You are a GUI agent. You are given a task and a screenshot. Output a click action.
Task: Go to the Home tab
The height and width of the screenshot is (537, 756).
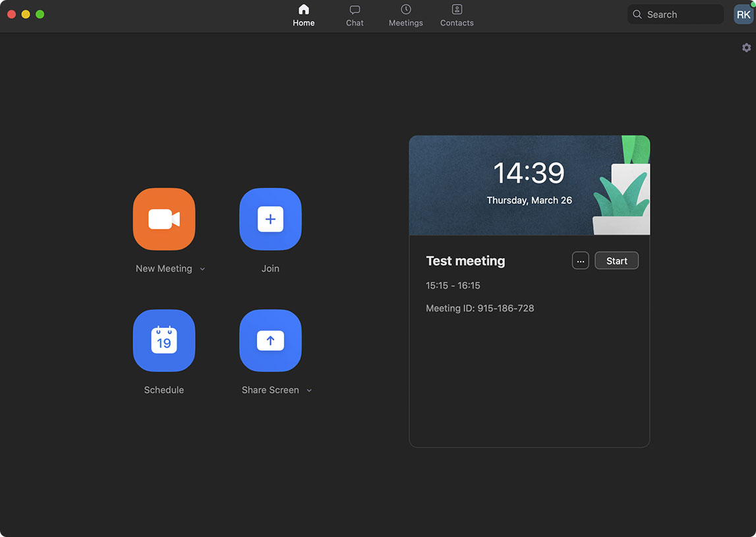point(304,15)
